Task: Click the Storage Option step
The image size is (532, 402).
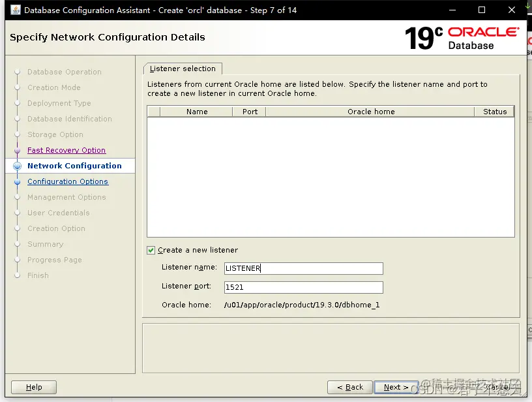Action: pyautogui.click(x=55, y=134)
